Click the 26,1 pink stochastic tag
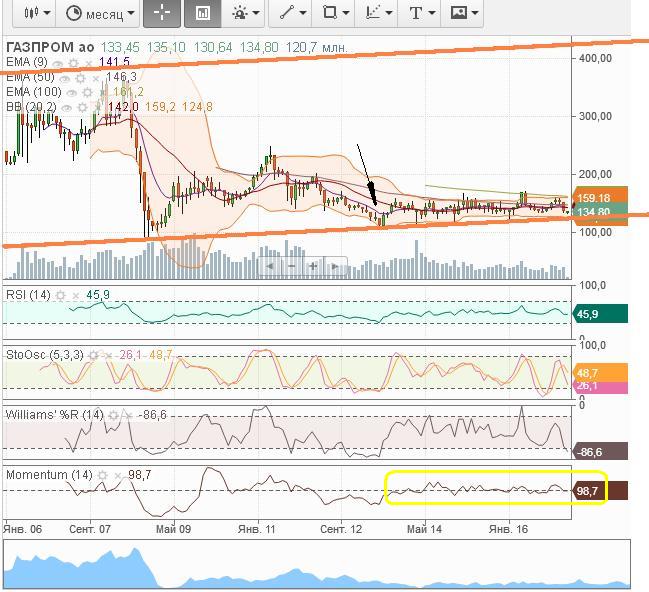This screenshot has height=592, width=649. 600,387
